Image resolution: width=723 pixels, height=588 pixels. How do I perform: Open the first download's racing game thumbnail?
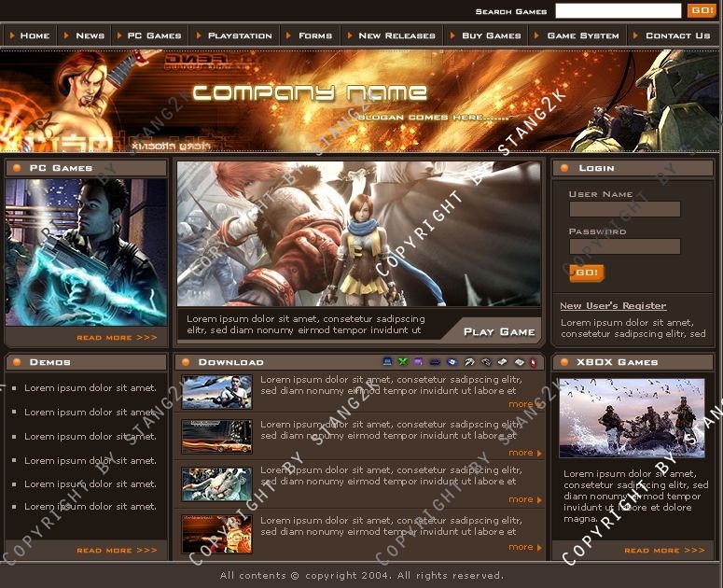[x=216, y=392]
